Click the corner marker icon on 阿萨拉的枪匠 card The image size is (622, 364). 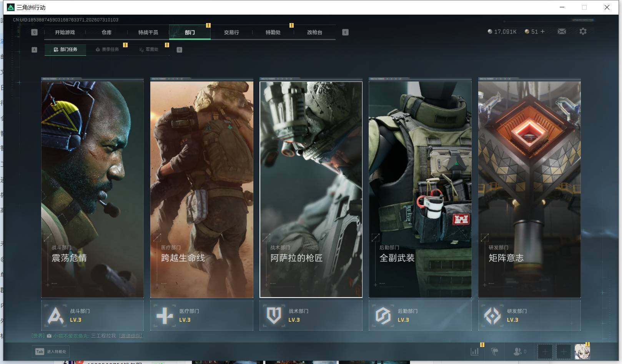point(266,238)
